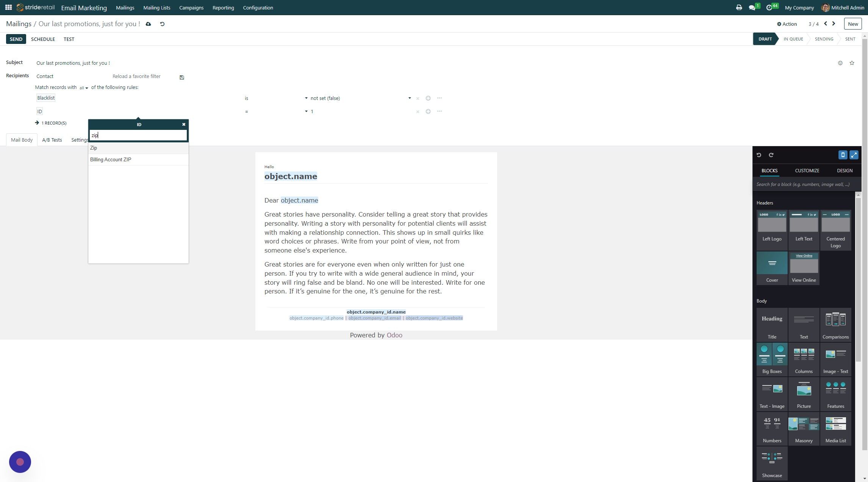Toggle mobile preview icon
Screen dimensions: 868x482
(x=843, y=155)
